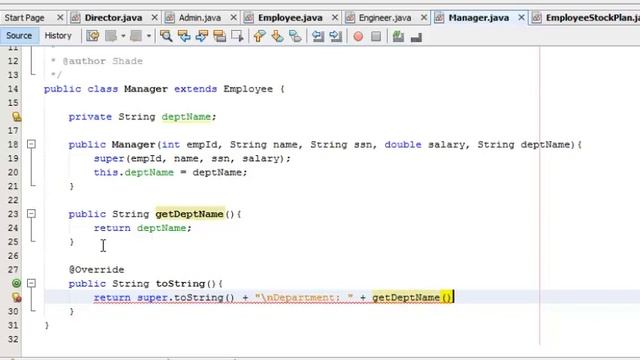Click the Employee.java file icon in tab
640x360 pixels.
249,18
